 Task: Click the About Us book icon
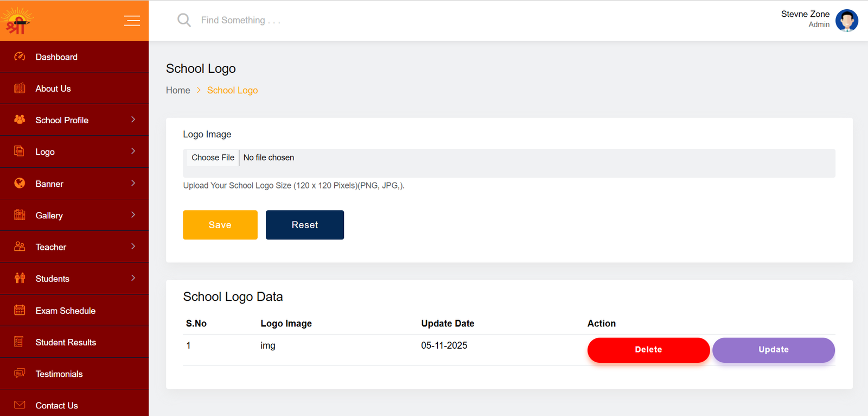coord(20,88)
